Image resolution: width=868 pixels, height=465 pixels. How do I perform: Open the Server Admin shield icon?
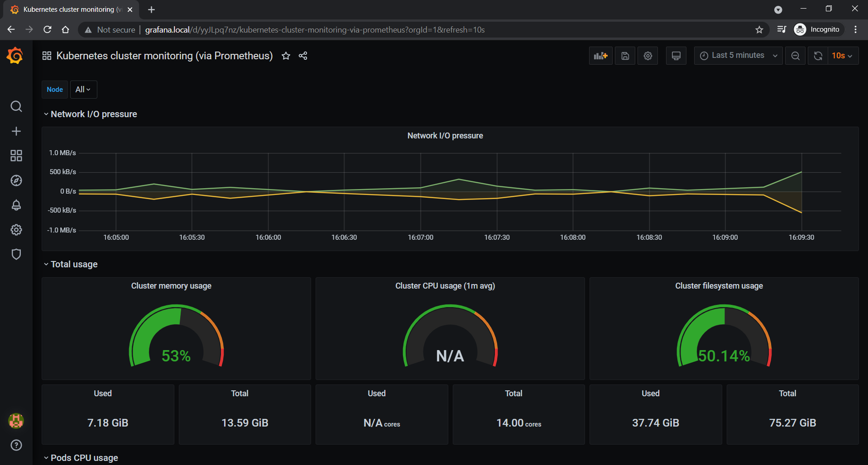click(16, 254)
